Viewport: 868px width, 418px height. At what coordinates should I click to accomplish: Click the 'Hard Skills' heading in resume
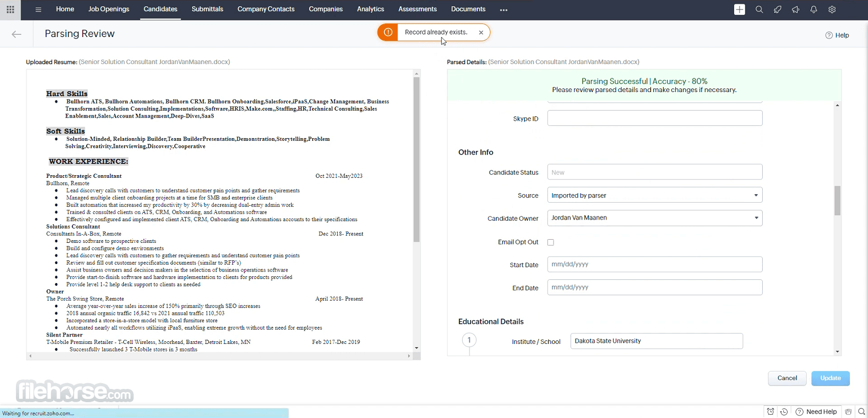coord(67,94)
